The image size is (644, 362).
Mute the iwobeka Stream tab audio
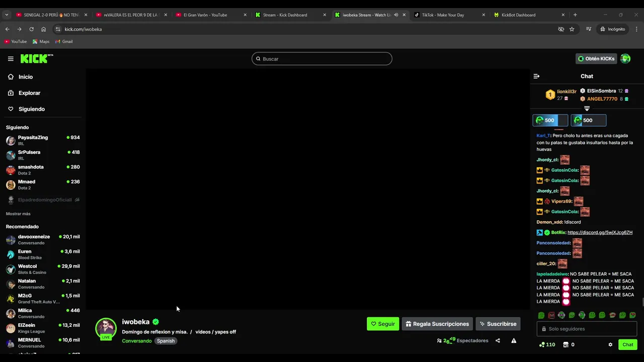(396, 15)
